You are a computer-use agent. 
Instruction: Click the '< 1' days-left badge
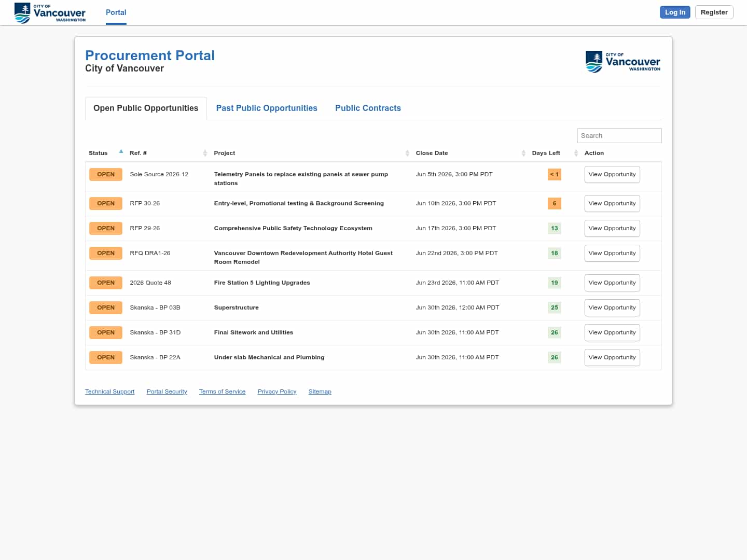555,174
